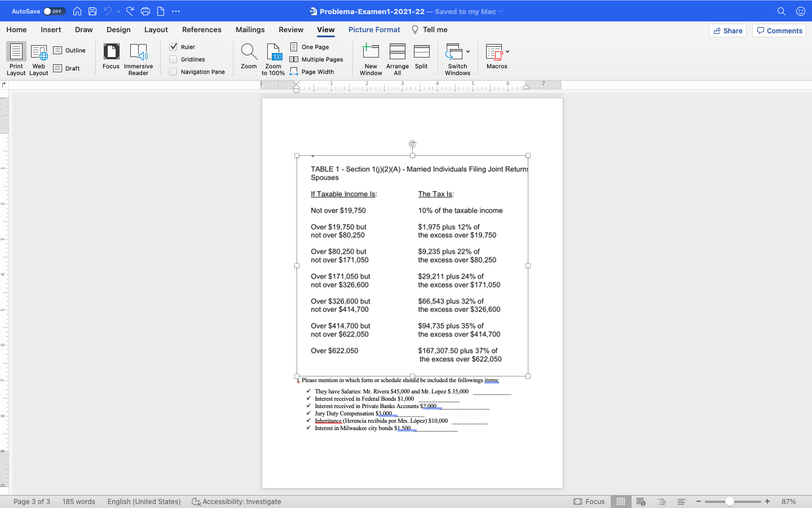Select Multiple Pages view
This screenshot has height=508, width=812.
[316, 59]
